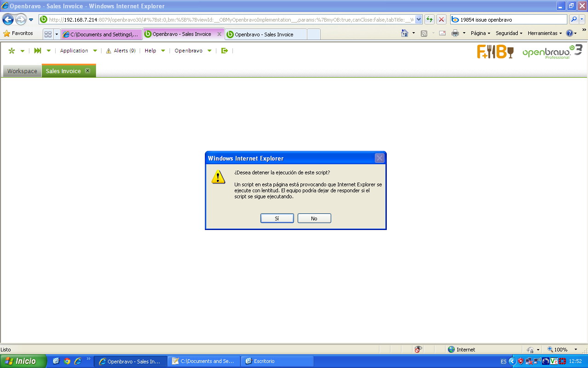Go forward with the browser Forward arrow
The width and height of the screenshot is (588, 368).
coord(21,19)
